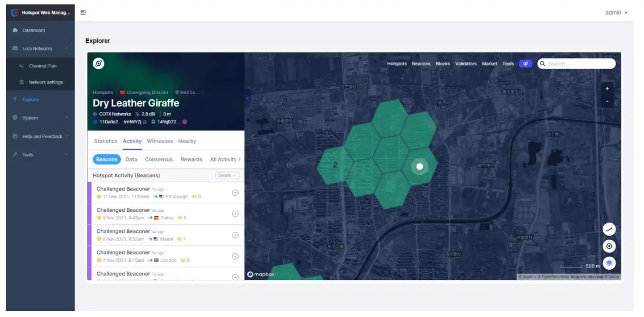Click the mapbox logo
644x317 pixels.
261,274
